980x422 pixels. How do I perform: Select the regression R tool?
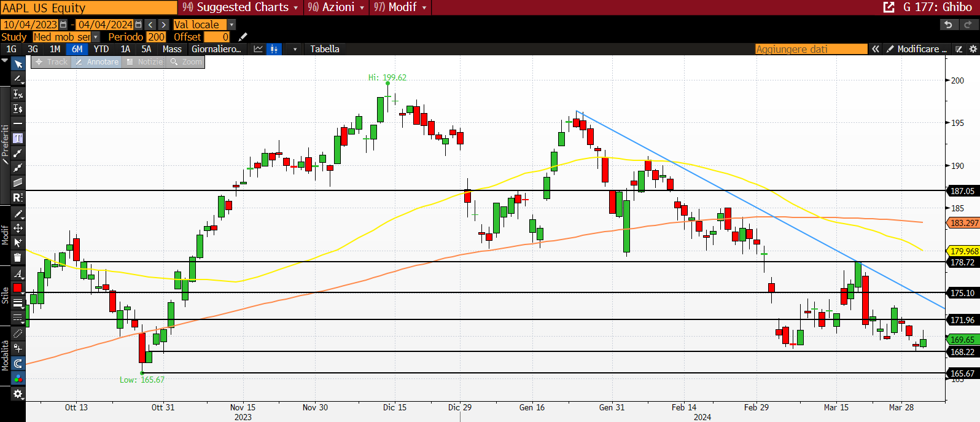[18, 197]
